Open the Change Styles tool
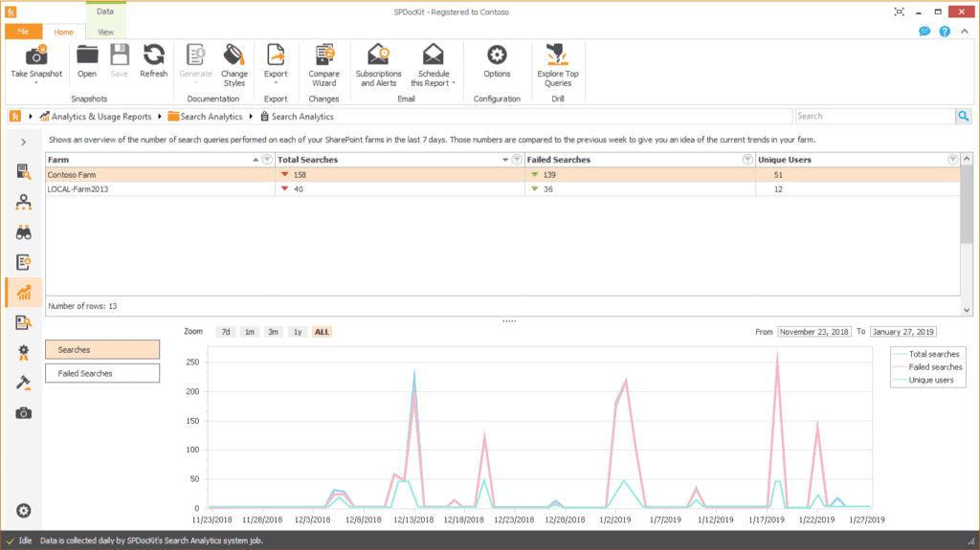The image size is (980, 550). click(234, 56)
